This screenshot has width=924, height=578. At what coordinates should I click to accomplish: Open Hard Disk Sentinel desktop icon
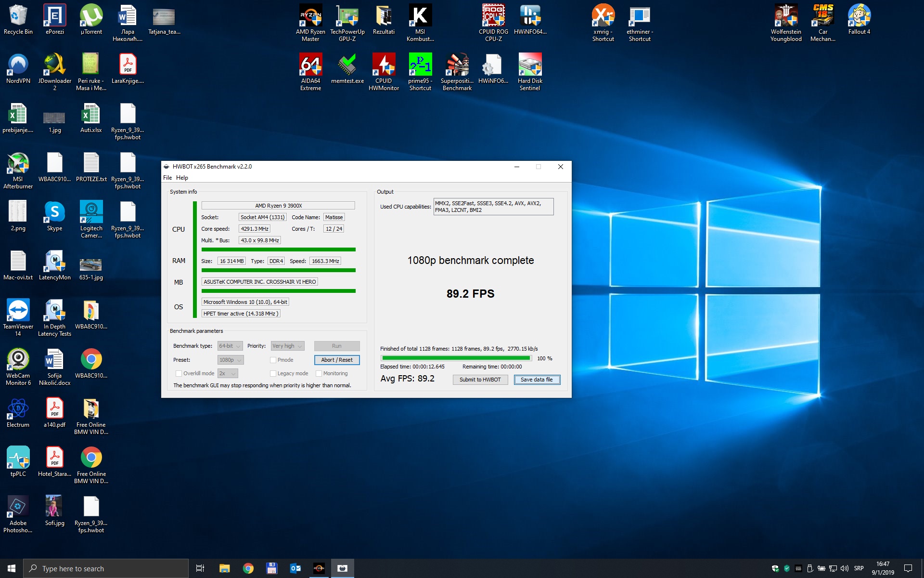tap(530, 72)
